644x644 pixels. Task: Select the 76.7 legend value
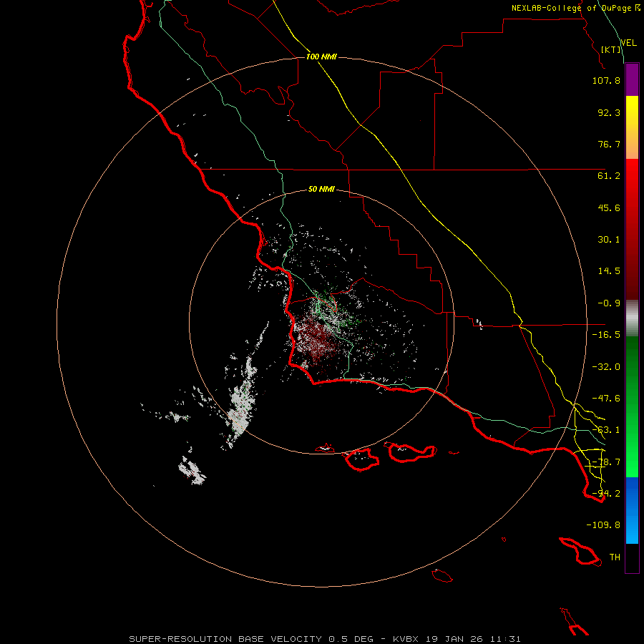tap(609, 144)
